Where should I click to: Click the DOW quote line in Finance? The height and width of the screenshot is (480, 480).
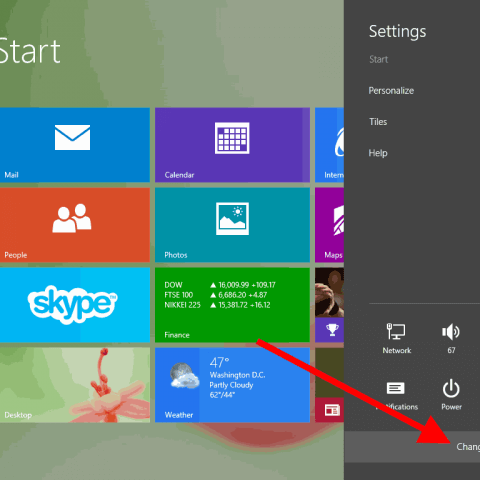pyautogui.click(x=220, y=285)
